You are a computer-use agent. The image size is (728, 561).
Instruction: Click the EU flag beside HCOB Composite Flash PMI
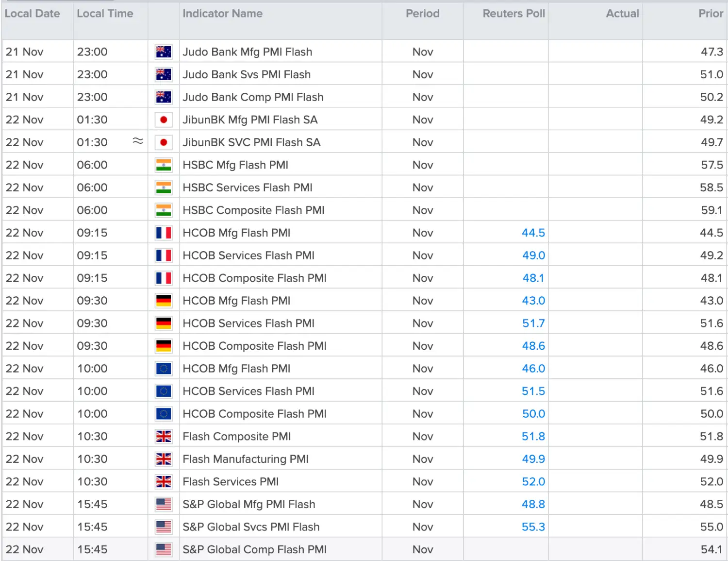point(164,414)
